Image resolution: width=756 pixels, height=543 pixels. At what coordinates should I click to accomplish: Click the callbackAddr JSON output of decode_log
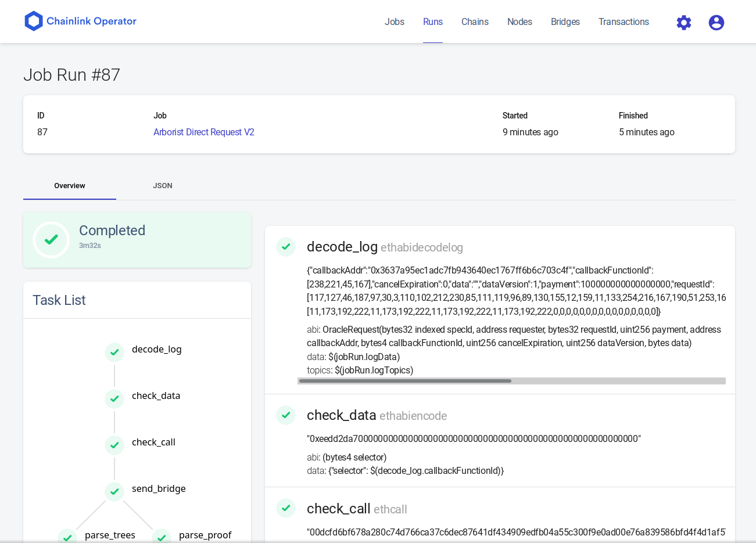[516, 291]
